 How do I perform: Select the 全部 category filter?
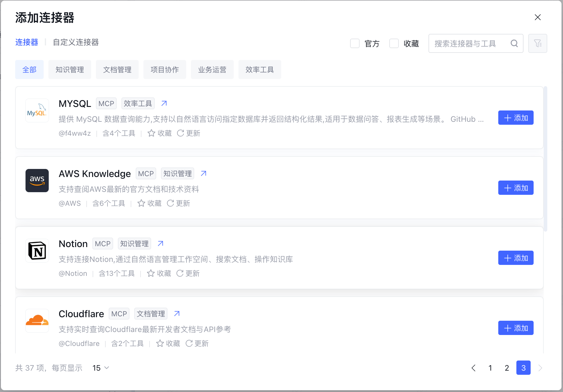coord(29,69)
